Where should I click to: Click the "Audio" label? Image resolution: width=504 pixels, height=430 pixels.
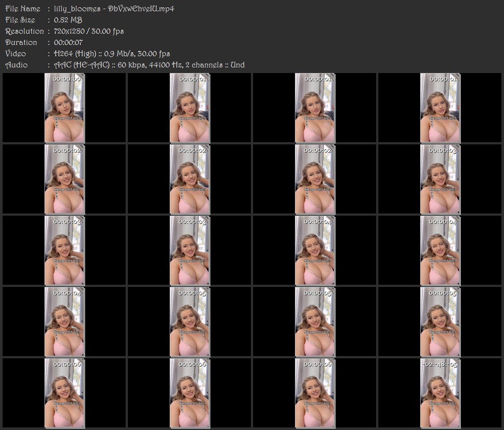[16, 65]
